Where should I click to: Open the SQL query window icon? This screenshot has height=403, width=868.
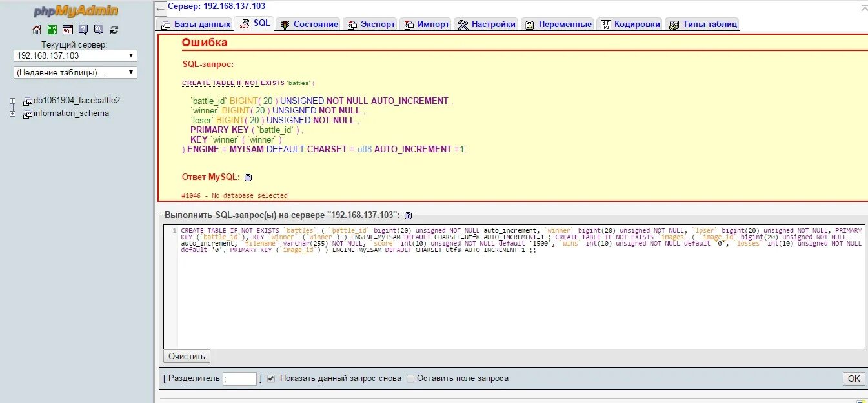coord(68,30)
